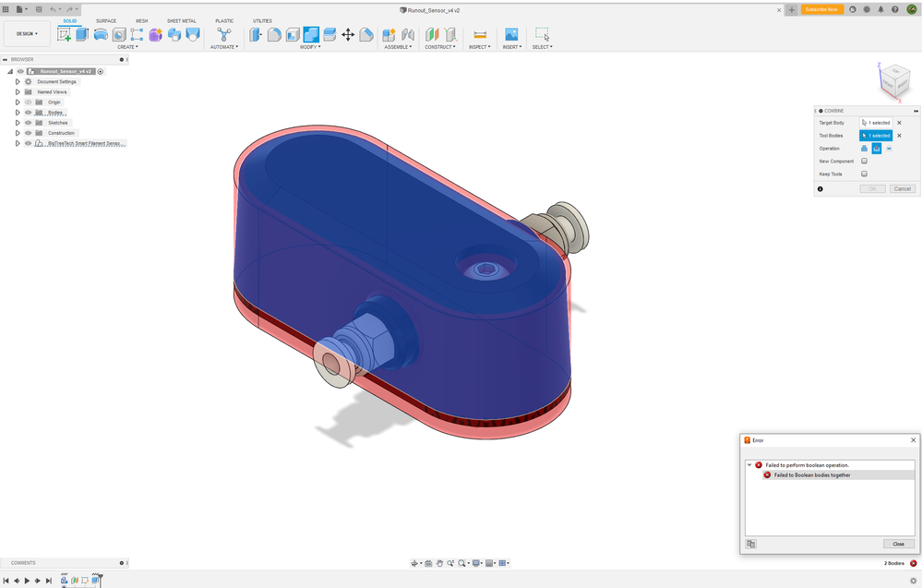Open the Help question mark icon
The height and width of the screenshot is (588, 922).
click(x=895, y=9)
